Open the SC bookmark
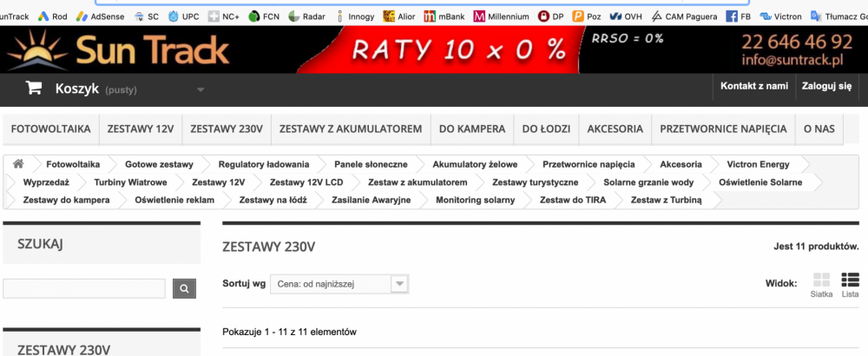 point(146,16)
